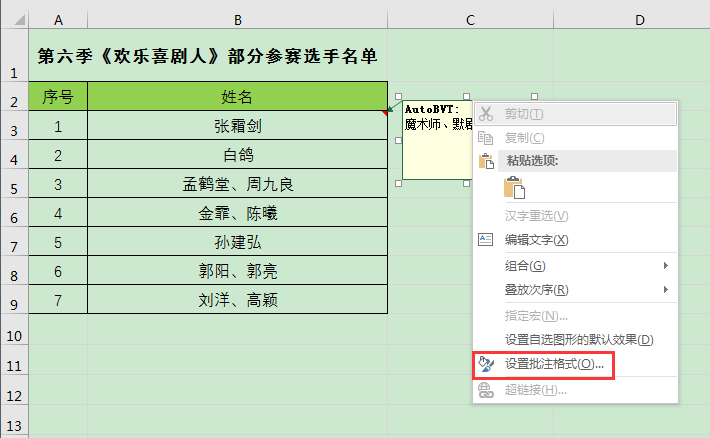Expand the 叠放次序 submenu arrow

pyautogui.click(x=666, y=289)
